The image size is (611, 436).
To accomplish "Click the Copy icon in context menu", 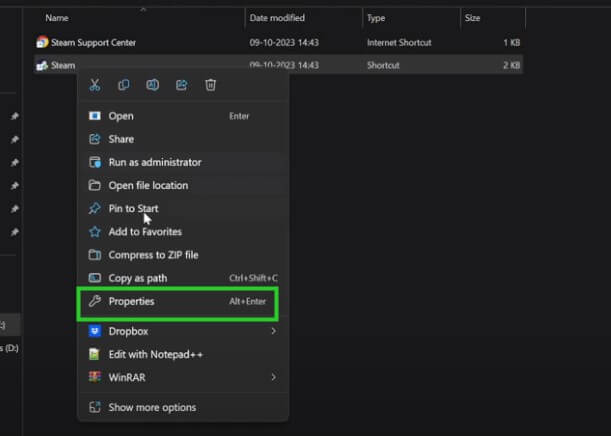I will [x=124, y=86].
